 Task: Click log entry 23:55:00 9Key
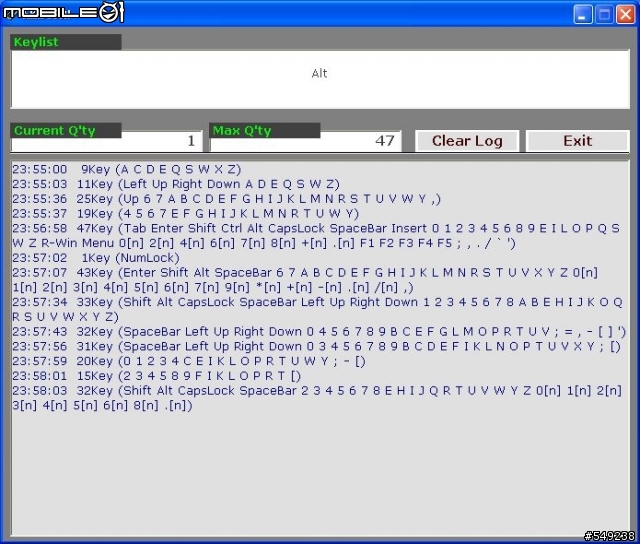[127, 169]
